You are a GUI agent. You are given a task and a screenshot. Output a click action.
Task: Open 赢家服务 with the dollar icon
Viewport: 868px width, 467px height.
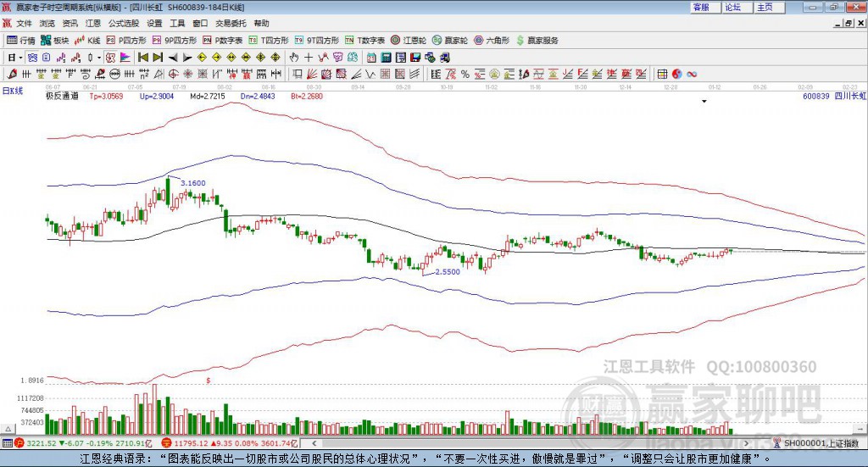[x=537, y=41]
